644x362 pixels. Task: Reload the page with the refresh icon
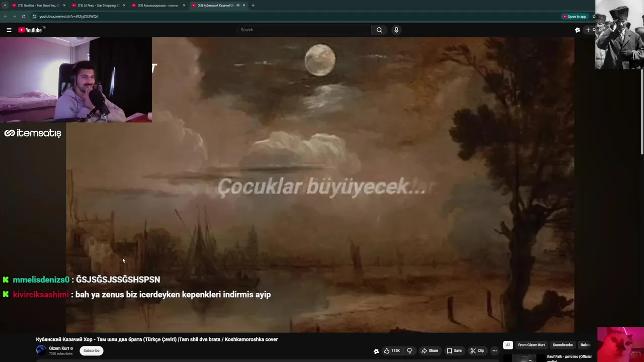(23, 16)
